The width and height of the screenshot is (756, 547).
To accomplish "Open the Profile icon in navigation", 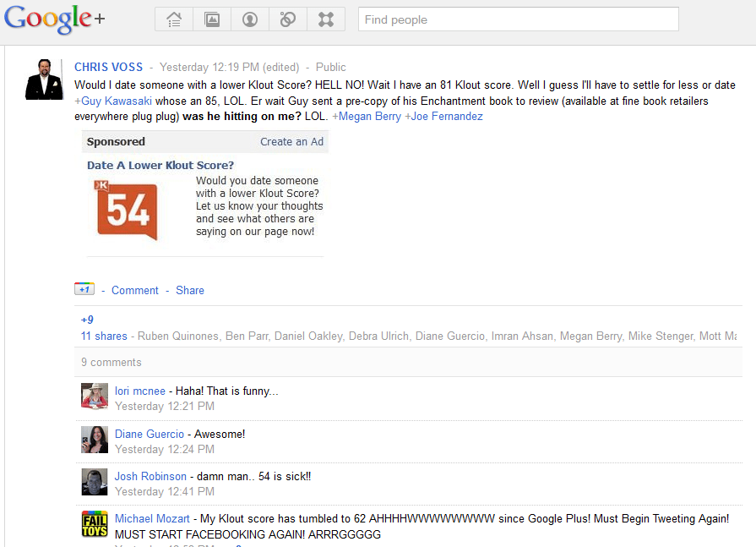I will [250, 19].
